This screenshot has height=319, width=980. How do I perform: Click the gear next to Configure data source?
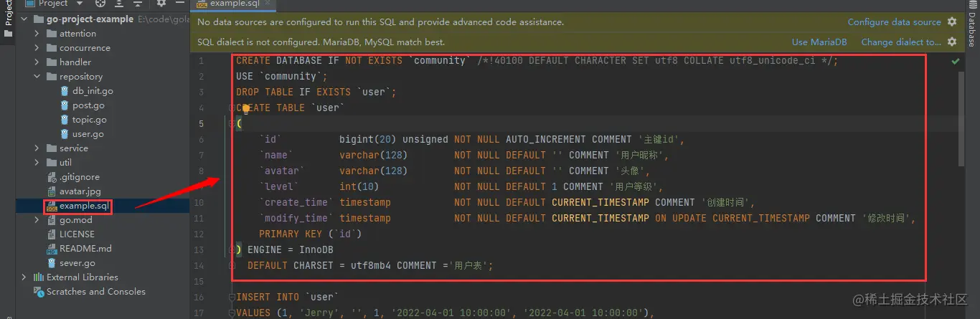click(x=952, y=22)
